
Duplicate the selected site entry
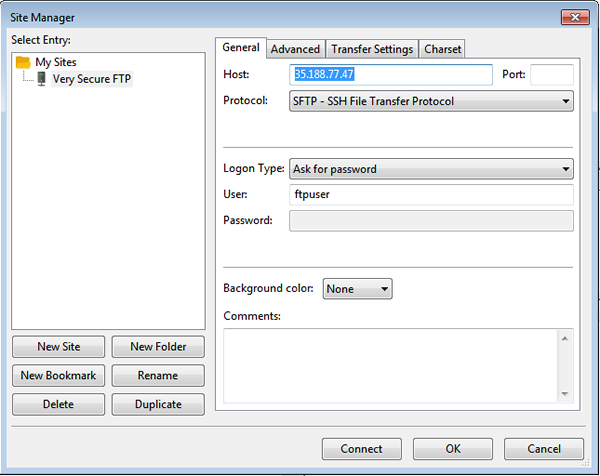tap(157, 405)
